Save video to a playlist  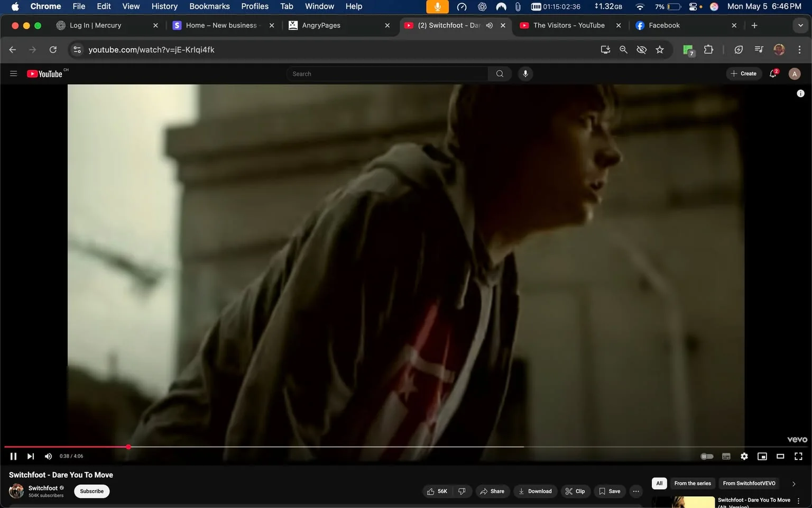pos(610,492)
